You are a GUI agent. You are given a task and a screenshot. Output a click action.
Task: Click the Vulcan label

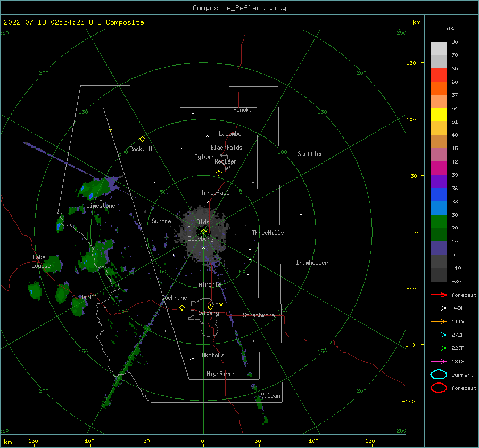point(271,396)
